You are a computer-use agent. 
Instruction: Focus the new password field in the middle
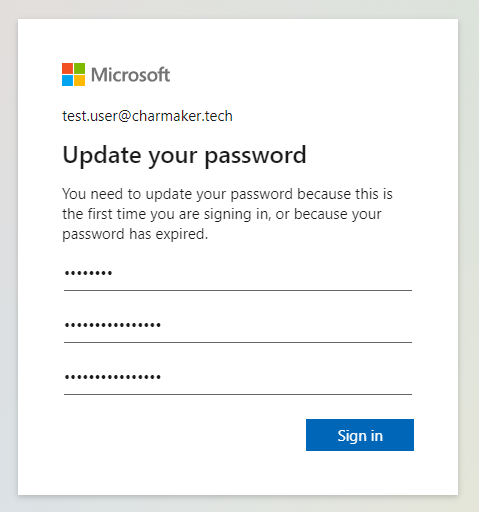pyautogui.click(x=238, y=326)
